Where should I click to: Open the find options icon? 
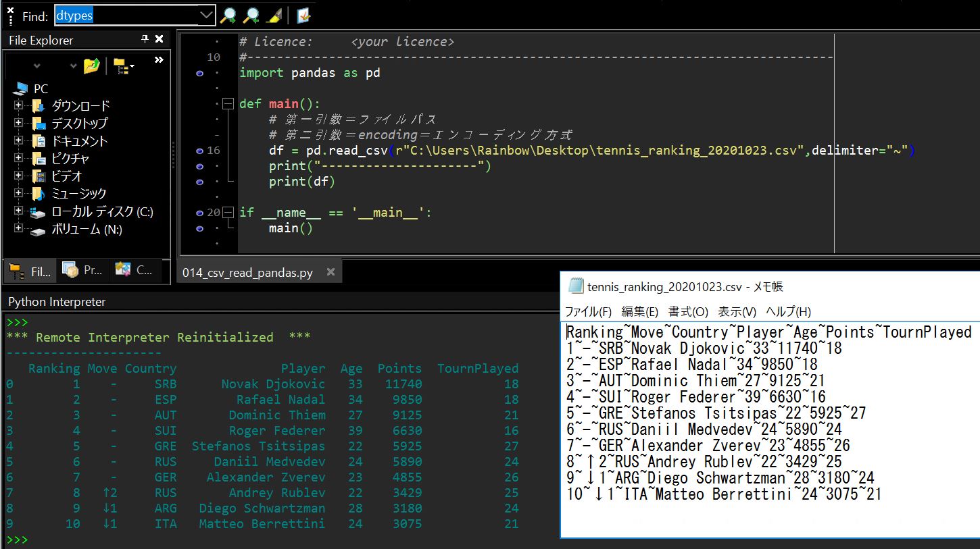pyautogui.click(x=303, y=16)
